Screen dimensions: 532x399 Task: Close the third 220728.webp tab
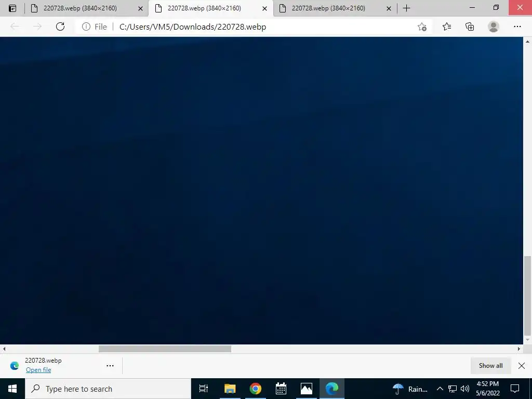(389, 8)
